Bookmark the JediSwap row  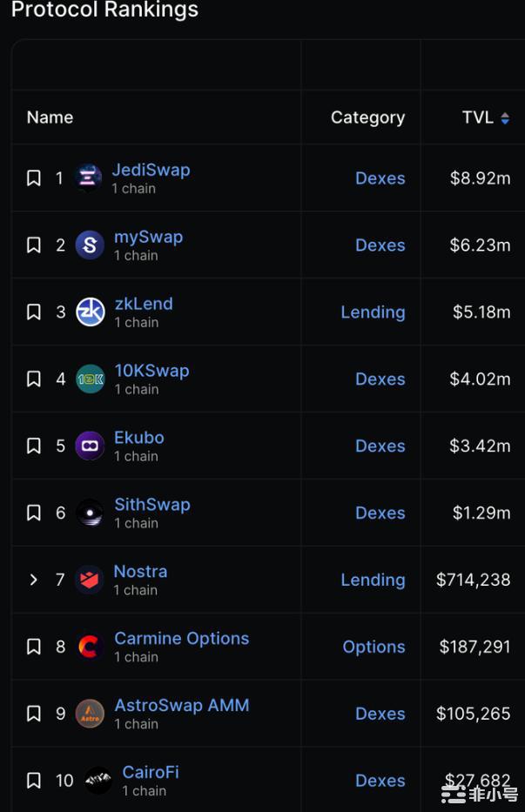34,178
